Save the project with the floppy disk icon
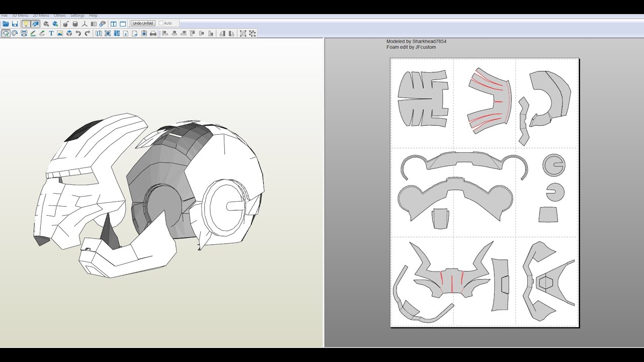 click(15, 24)
